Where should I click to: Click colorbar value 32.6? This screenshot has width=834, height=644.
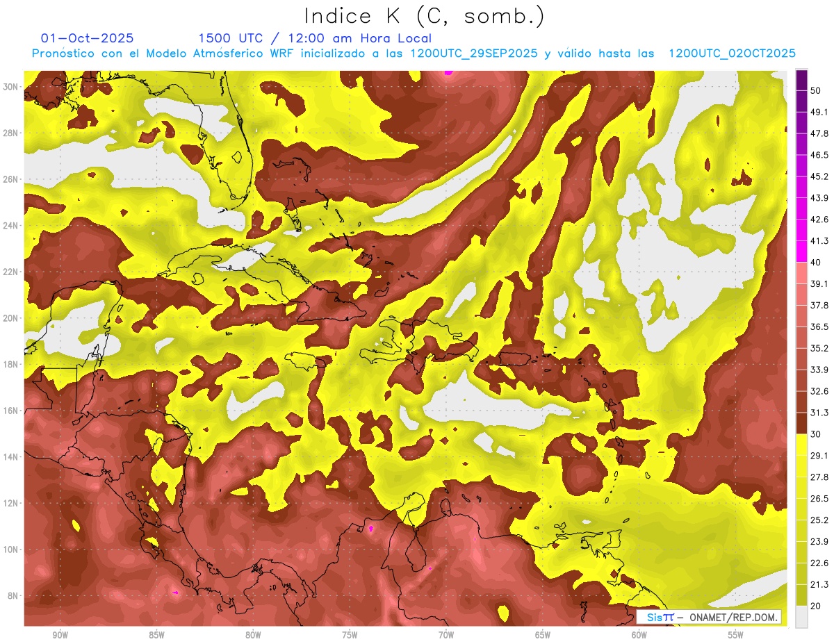pyautogui.click(x=819, y=391)
